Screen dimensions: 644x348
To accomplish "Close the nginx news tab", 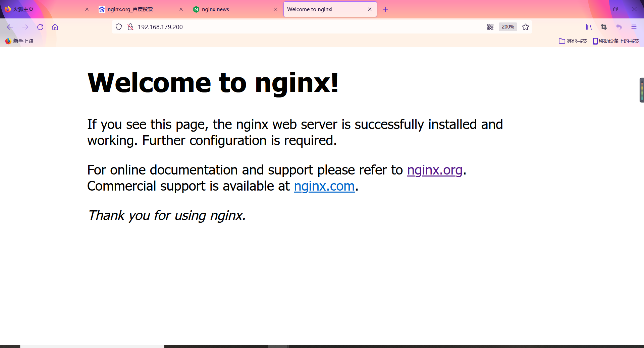I will point(275,9).
